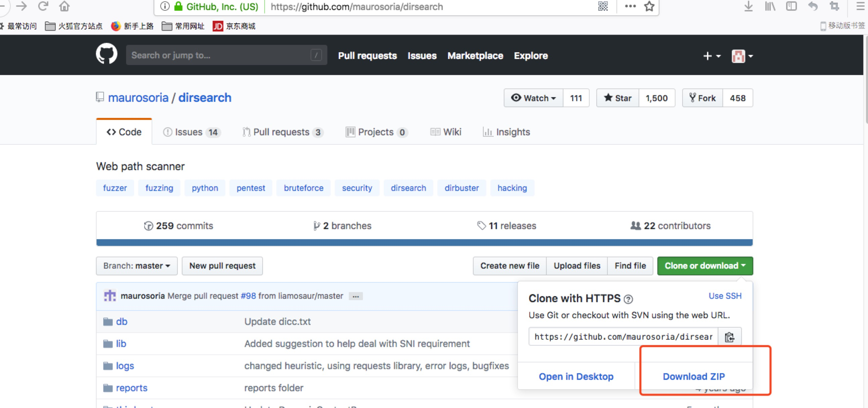Image resolution: width=868 pixels, height=408 pixels.
Task: Click the maurosoria user profile link
Action: (139, 98)
